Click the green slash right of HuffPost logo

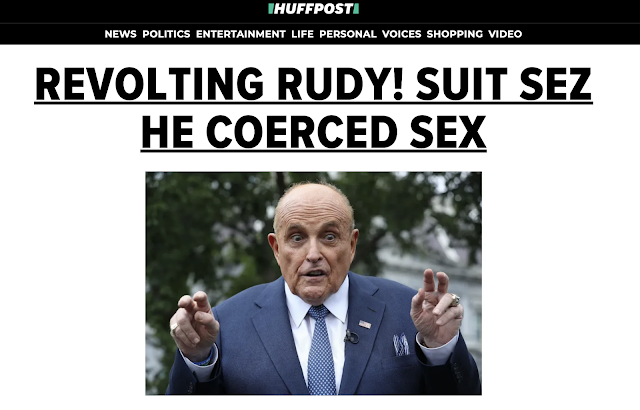tap(356, 9)
